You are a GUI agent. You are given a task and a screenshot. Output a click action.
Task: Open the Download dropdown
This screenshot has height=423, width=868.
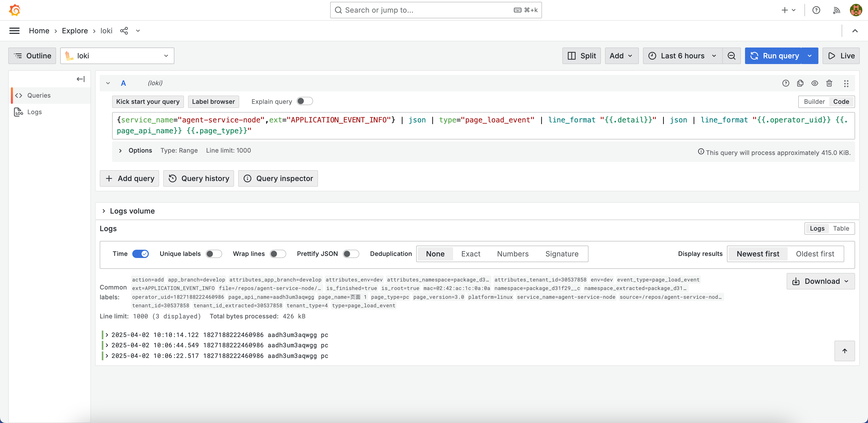(820, 281)
